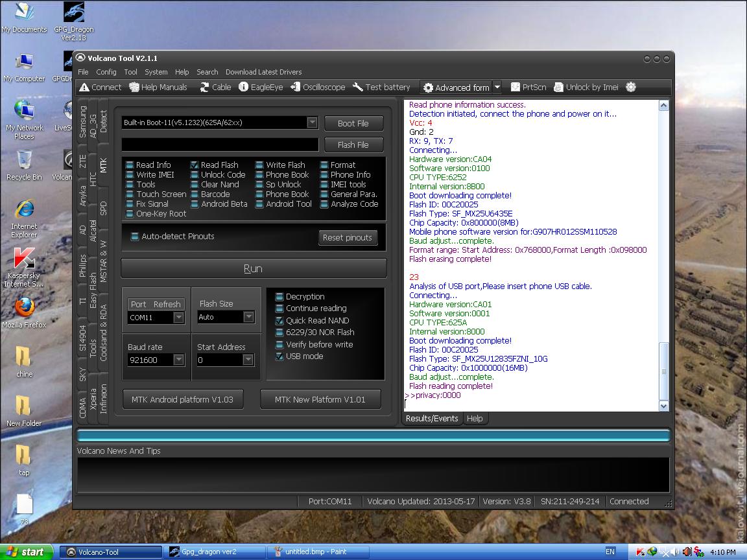Click the Flash File button
The height and width of the screenshot is (560, 747).
click(x=353, y=145)
